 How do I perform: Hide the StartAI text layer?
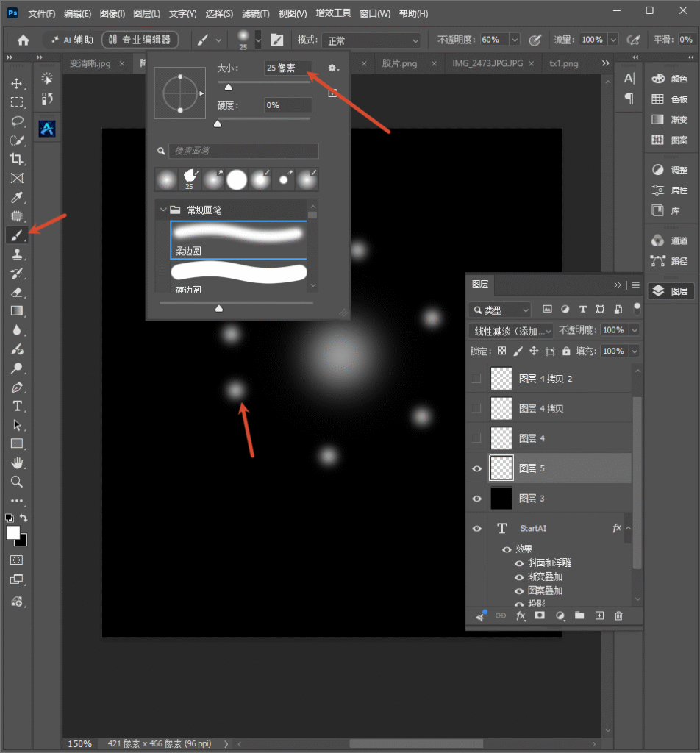(x=476, y=528)
